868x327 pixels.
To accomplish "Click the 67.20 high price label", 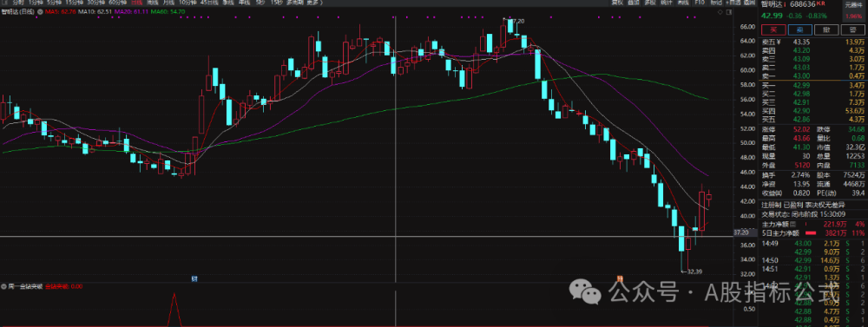I will click(x=516, y=21).
